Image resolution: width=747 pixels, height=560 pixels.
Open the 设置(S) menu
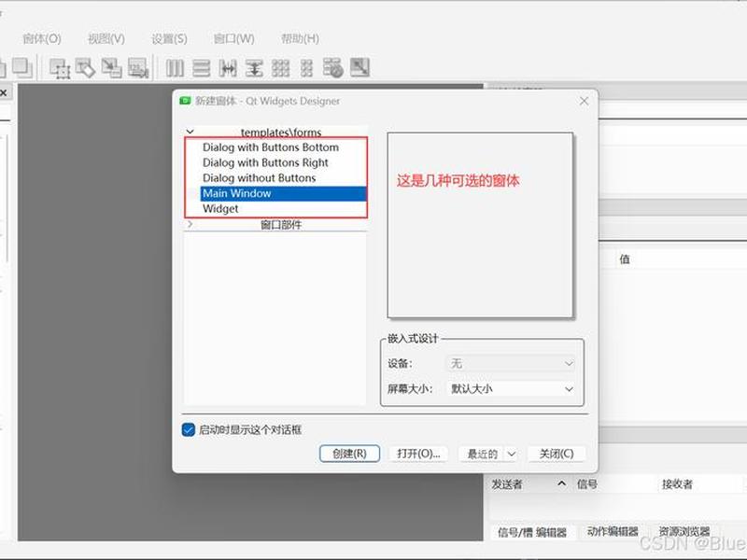[169, 38]
